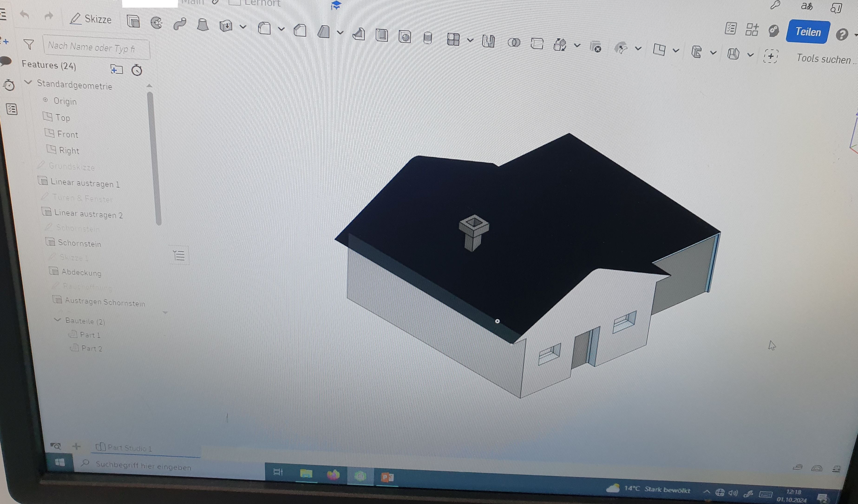Select the Shell tool icon

pos(382,35)
